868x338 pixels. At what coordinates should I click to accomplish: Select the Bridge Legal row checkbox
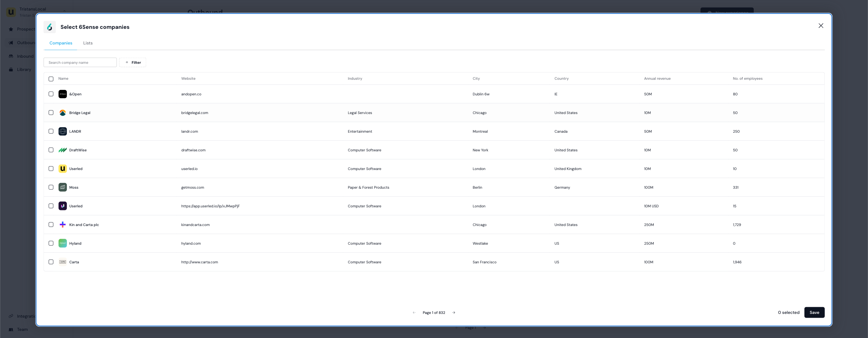point(51,113)
